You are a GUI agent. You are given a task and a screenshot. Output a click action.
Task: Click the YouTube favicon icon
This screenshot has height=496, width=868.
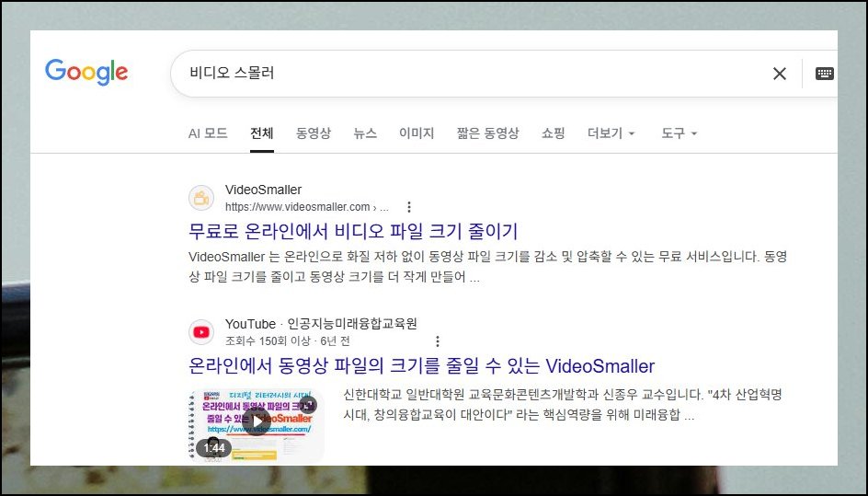[201, 332]
